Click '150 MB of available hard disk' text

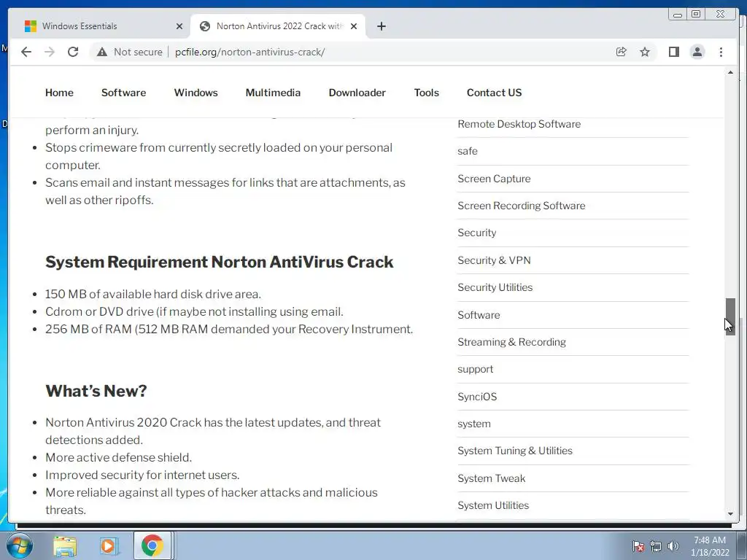tap(153, 294)
